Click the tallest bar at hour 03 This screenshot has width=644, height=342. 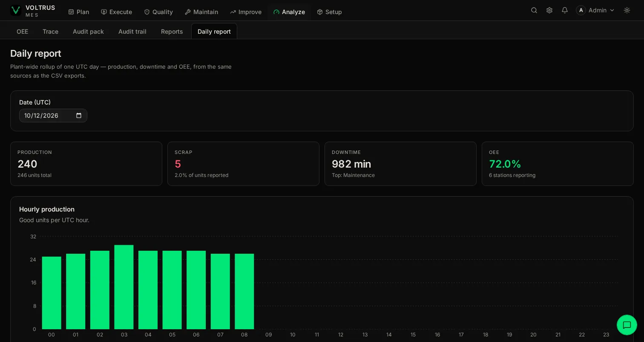(x=124, y=287)
